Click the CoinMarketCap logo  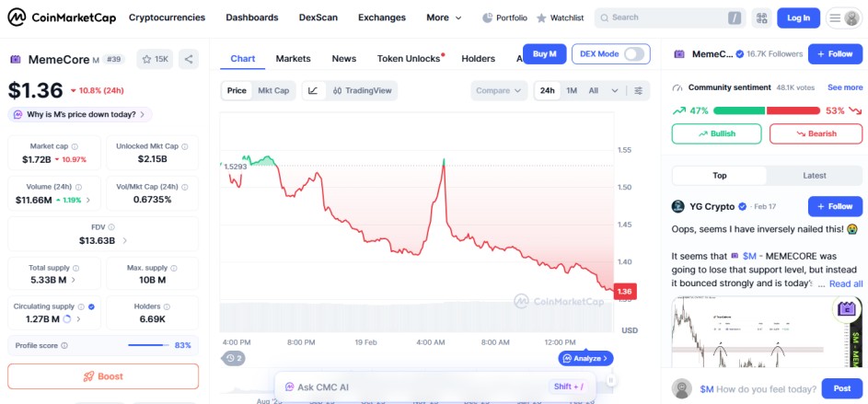pyautogui.click(x=62, y=17)
